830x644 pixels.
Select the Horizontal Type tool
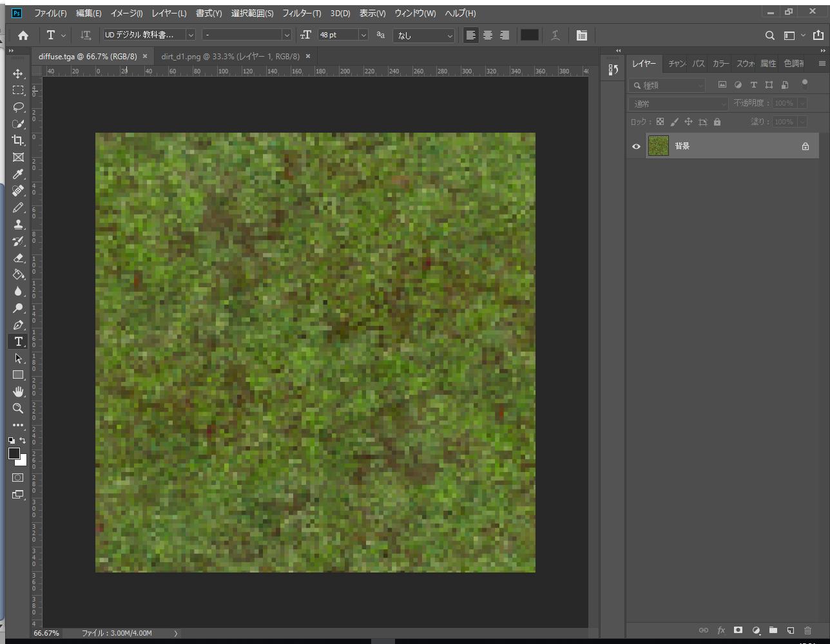pos(18,341)
